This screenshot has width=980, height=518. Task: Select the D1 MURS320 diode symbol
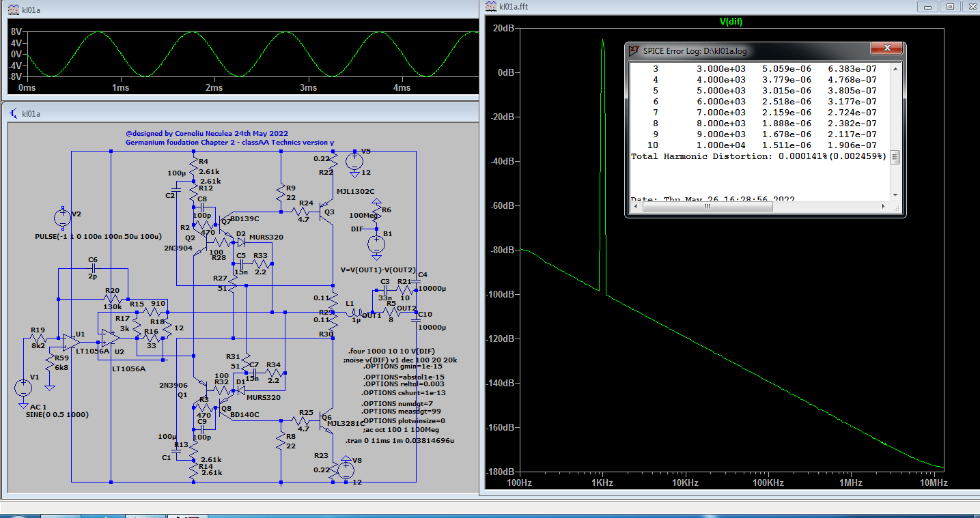coord(240,390)
